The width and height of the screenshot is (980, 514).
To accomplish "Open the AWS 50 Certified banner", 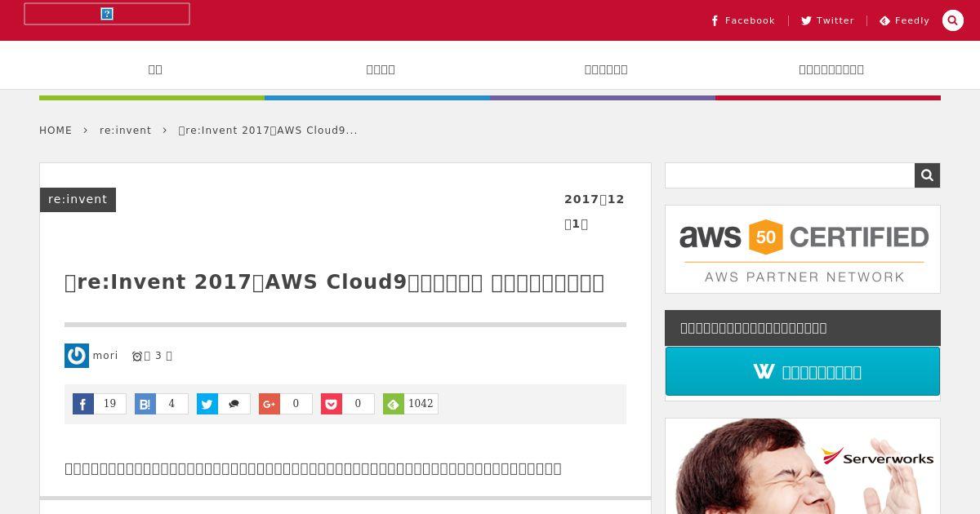I will (x=803, y=250).
